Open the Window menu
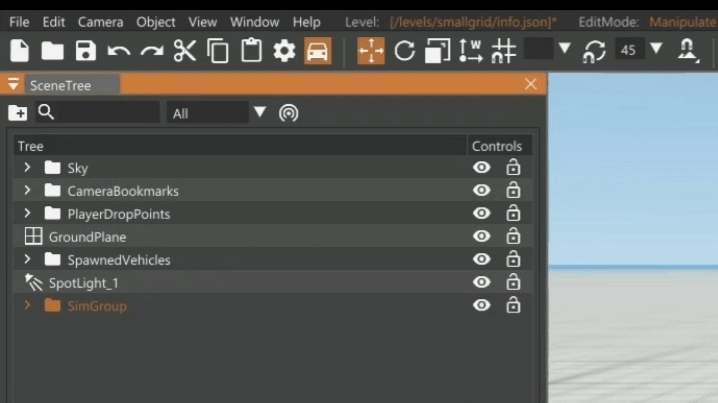Screen dimensions: 718x403 click(x=255, y=22)
